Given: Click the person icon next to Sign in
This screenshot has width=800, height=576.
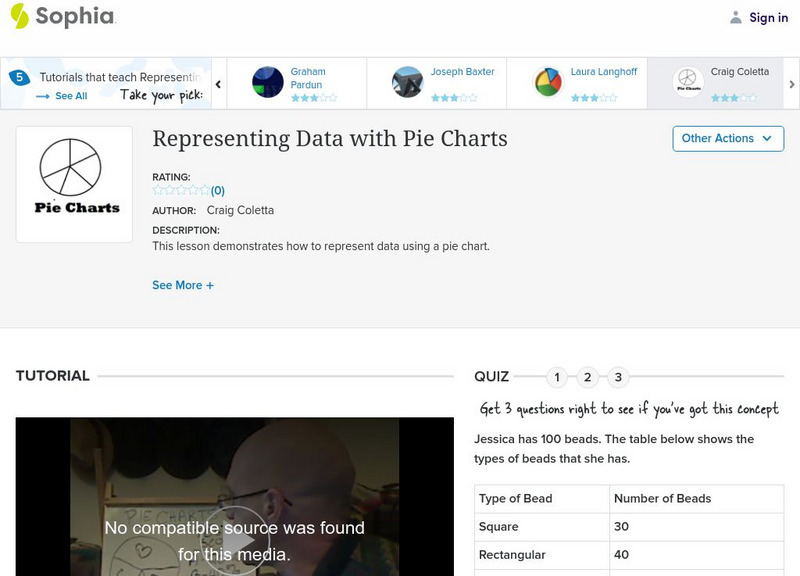Looking at the screenshot, I should 735,17.
